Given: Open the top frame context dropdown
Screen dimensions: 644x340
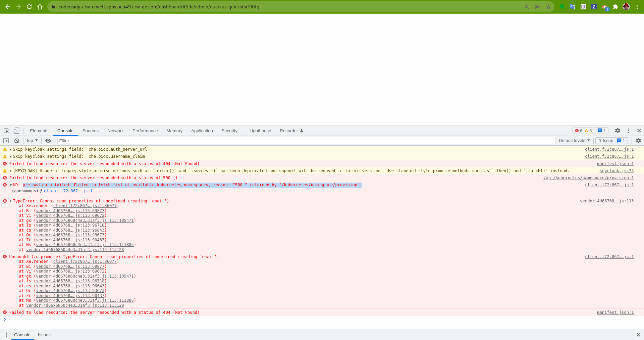Looking at the screenshot, I should pyautogui.click(x=32, y=141).
